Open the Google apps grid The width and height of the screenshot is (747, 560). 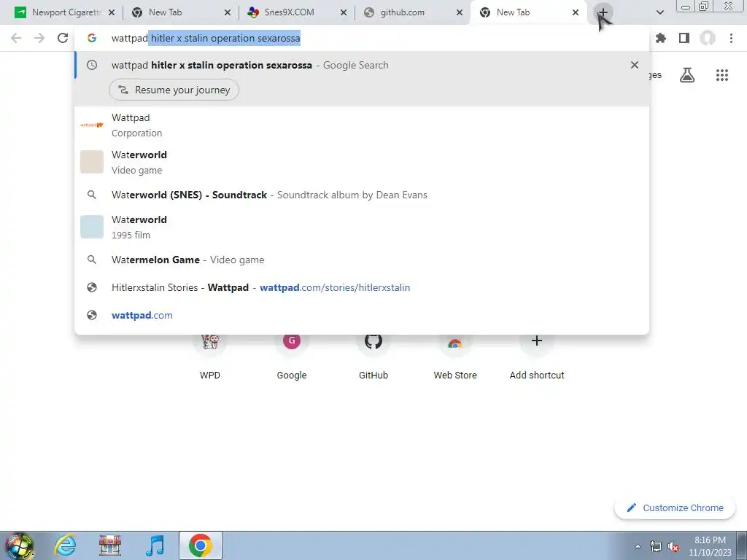click(721, 75)
